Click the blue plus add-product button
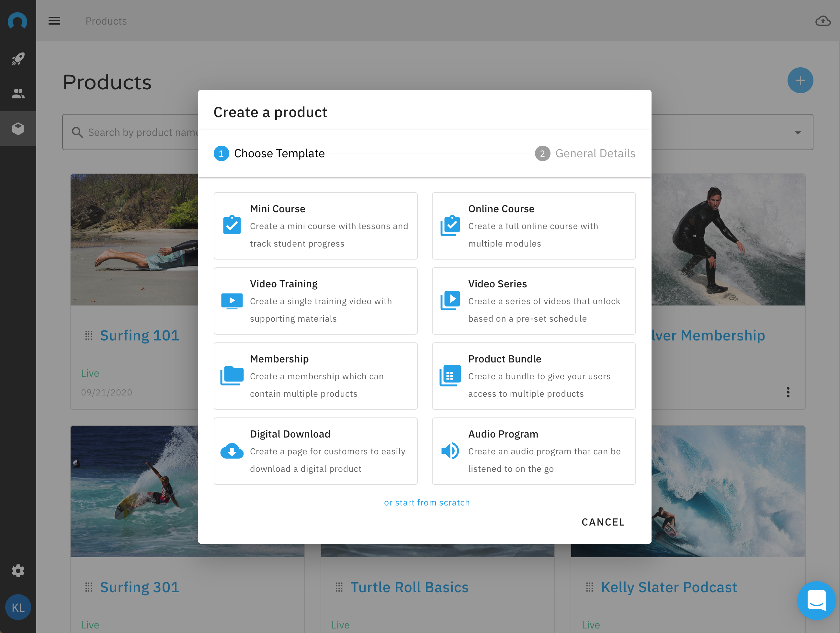Screen dimensions: 840x633 tap(800, 81)
